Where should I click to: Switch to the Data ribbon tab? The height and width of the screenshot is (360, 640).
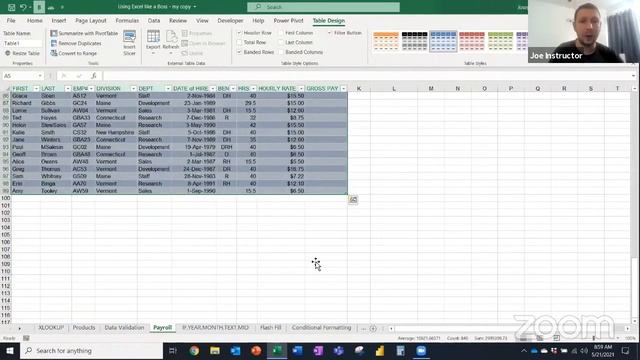(154, 20)
